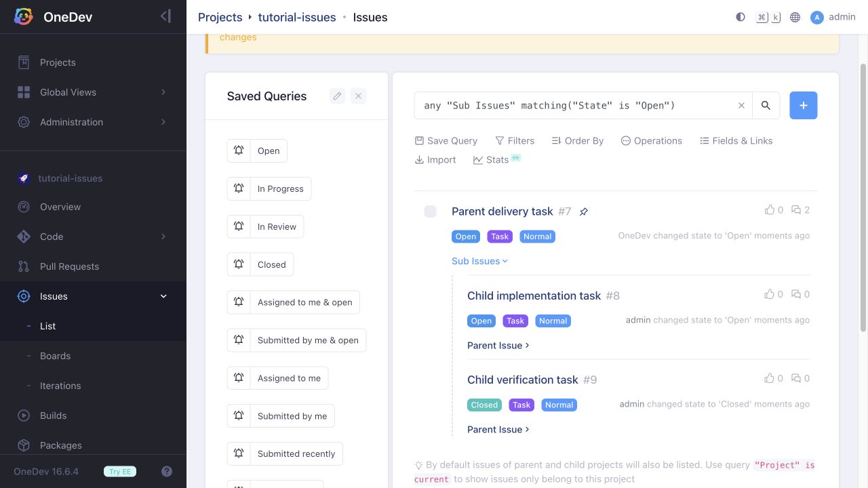Go to Builds in sidebar
This screenshot has width=868, height=488.
pyautogui.click(x=93, y=415)
